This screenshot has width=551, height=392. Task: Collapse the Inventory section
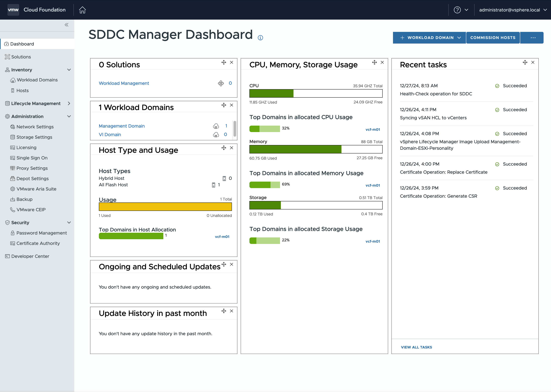69,70
